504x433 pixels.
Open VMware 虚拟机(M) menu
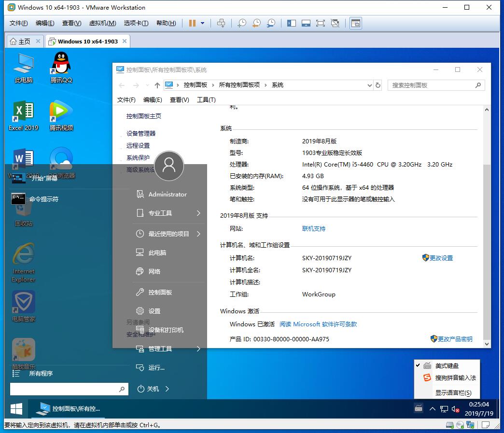(x=102, y=23)
